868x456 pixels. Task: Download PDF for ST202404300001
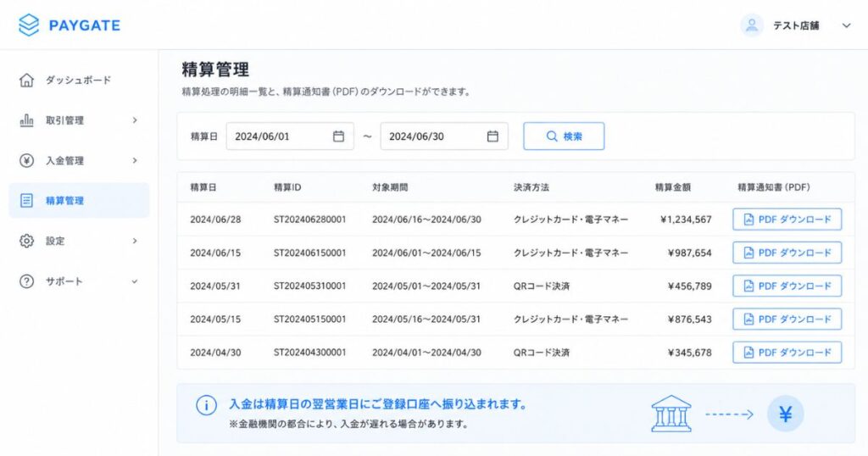(787, 352)
